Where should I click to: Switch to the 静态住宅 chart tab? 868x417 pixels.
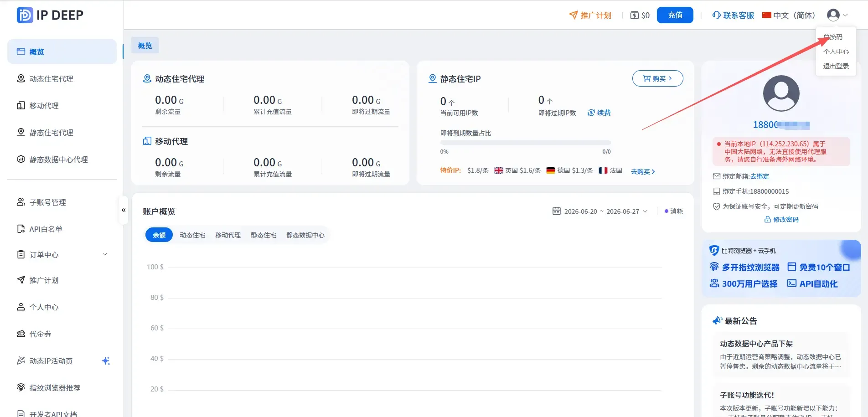point(263,235)
